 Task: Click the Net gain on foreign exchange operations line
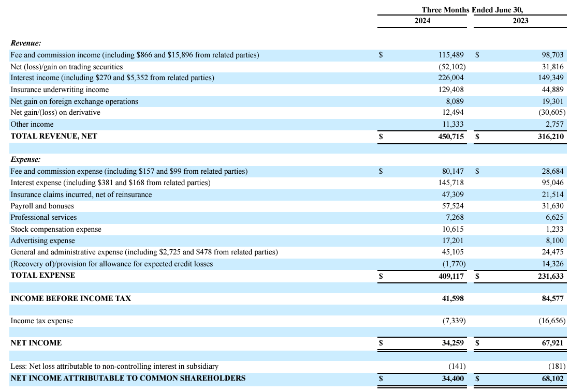(x=72, y=101)
